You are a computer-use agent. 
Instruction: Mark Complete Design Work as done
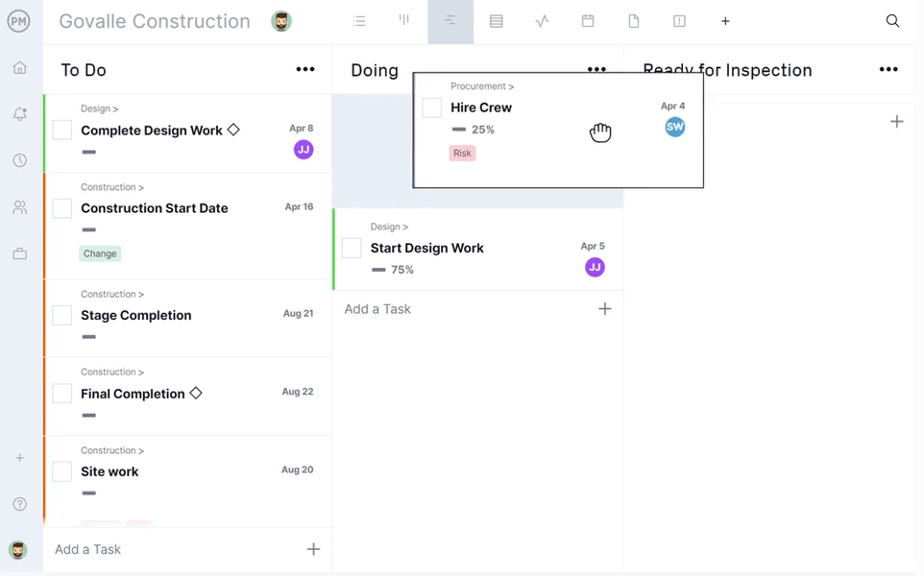[61, 130]
